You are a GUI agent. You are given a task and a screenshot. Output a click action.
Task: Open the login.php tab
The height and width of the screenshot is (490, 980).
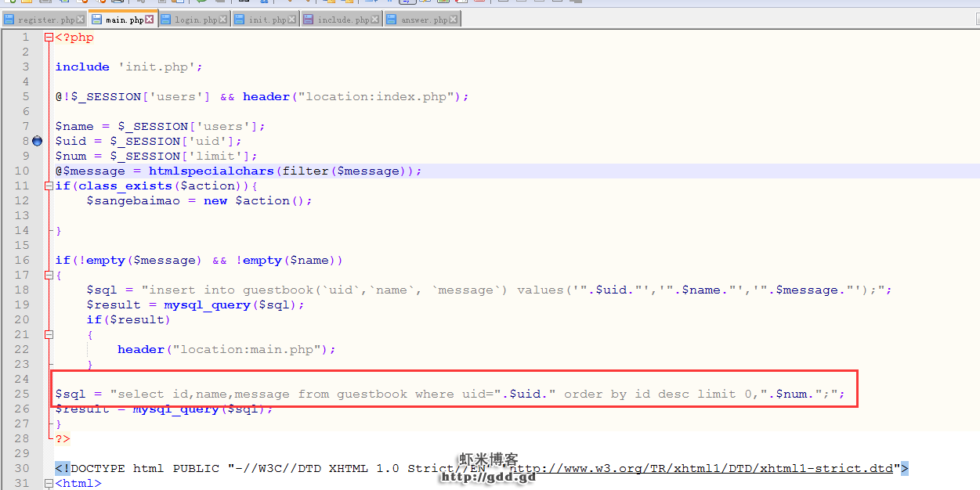[196, 20]
